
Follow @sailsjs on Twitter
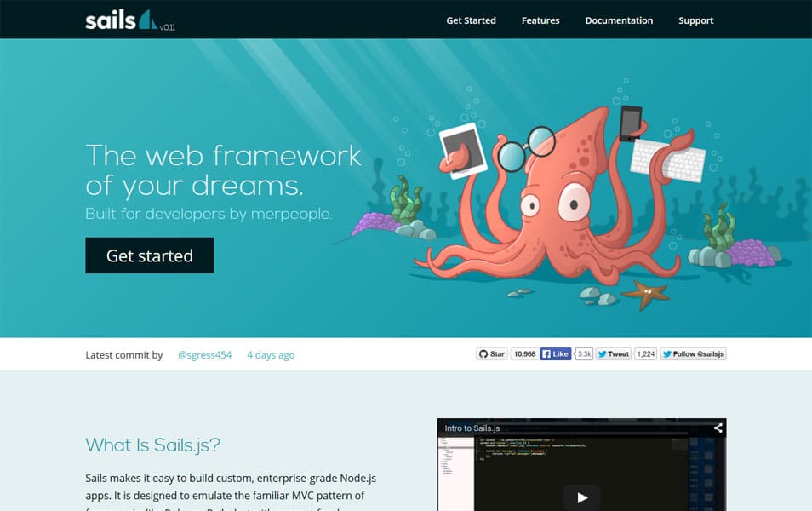tap(693, 354)
